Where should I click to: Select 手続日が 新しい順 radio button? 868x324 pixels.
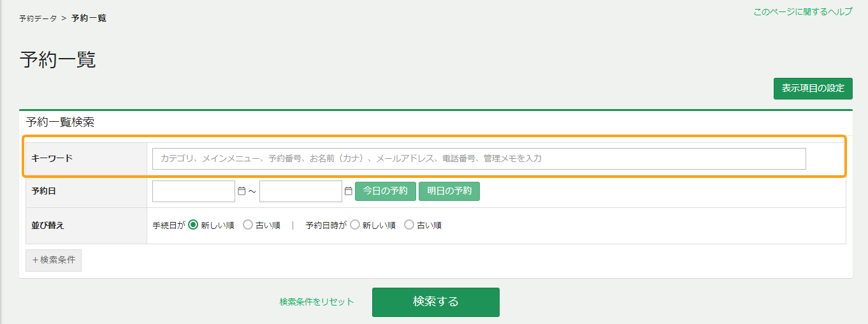click(x=194, y=225)
